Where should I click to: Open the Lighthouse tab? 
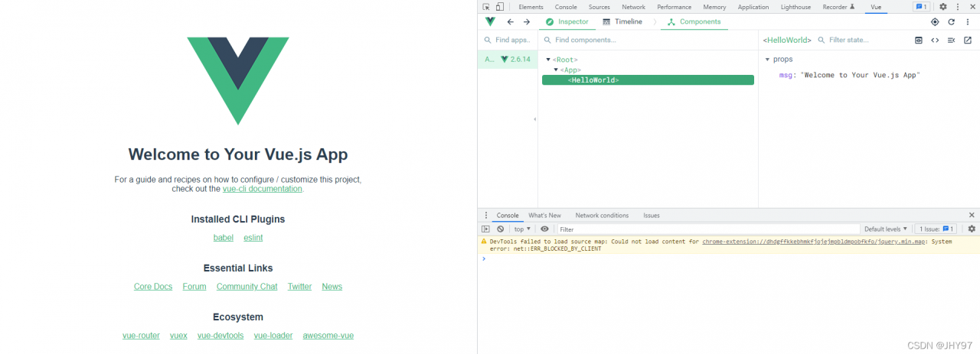click(x=795, y=7)
